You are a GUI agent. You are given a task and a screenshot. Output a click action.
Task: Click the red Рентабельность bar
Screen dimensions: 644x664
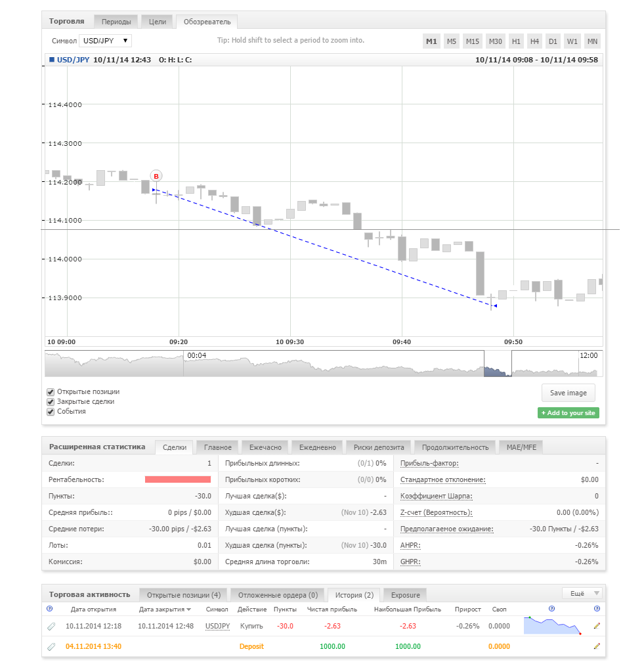178,479
